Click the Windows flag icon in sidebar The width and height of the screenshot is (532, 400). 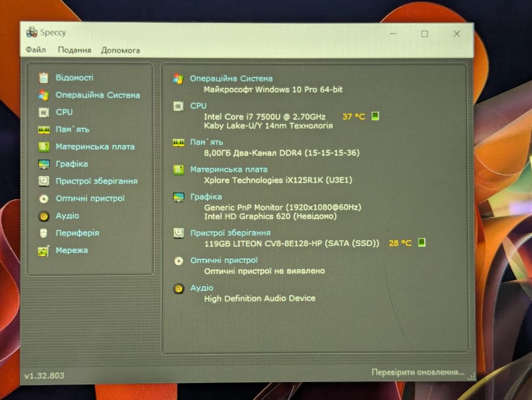click(43, 95)
